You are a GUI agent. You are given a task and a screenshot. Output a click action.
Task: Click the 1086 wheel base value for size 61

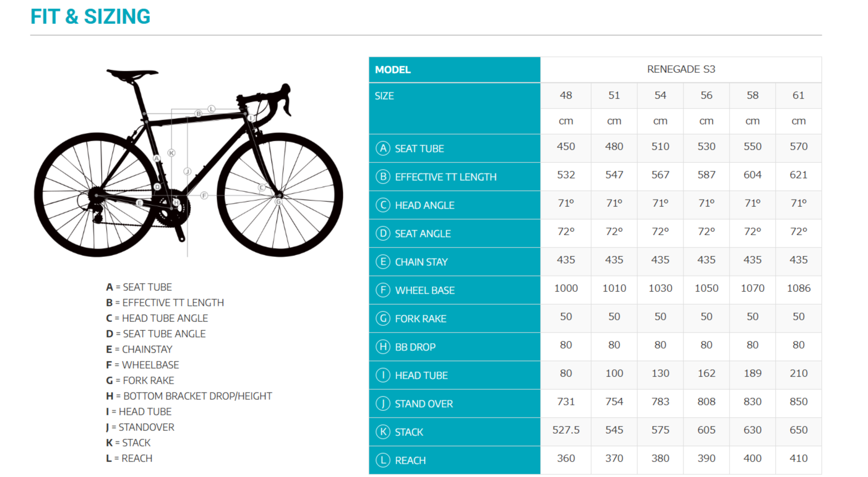(x=799, y=289)
